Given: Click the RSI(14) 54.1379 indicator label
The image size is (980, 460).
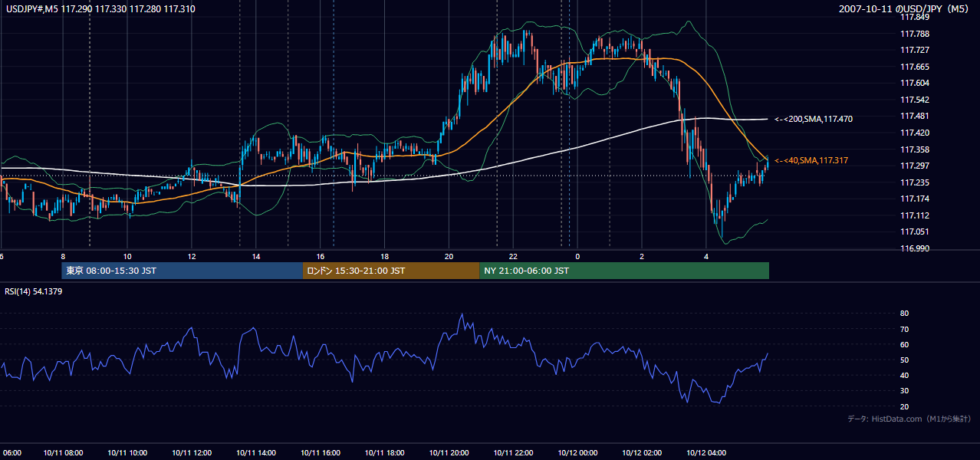Looking at the screenshot, I should tap(32, 291).
